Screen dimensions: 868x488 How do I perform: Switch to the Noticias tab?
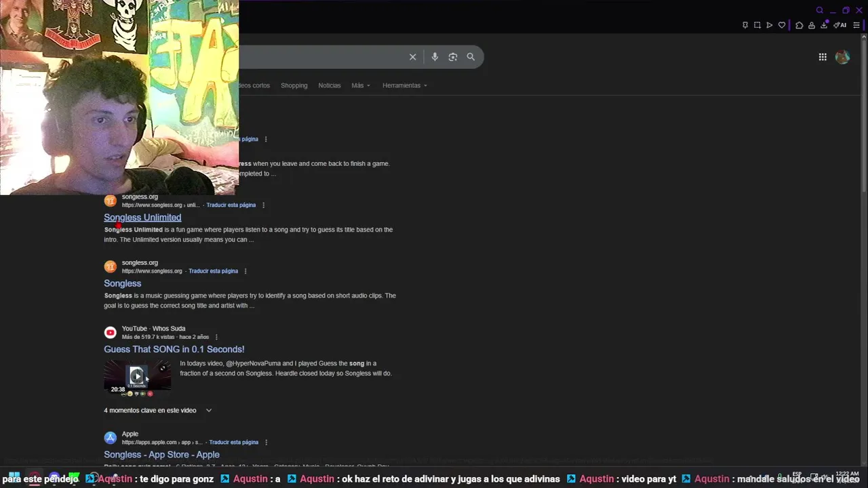(x=330, y=85)
